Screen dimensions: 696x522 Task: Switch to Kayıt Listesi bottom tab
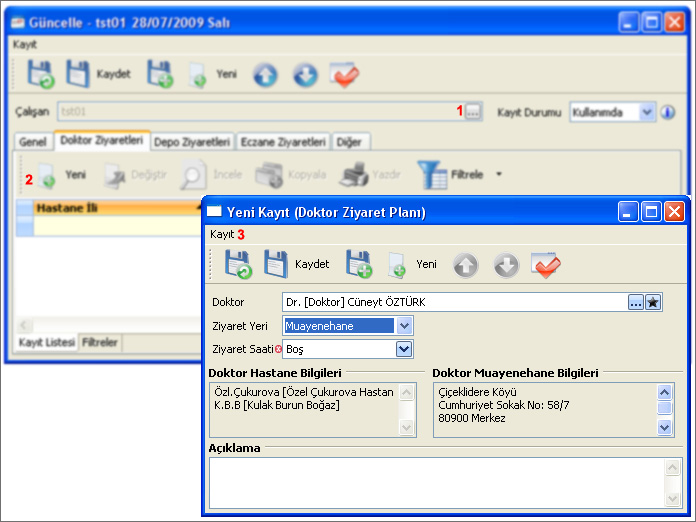tap(47, 342)
